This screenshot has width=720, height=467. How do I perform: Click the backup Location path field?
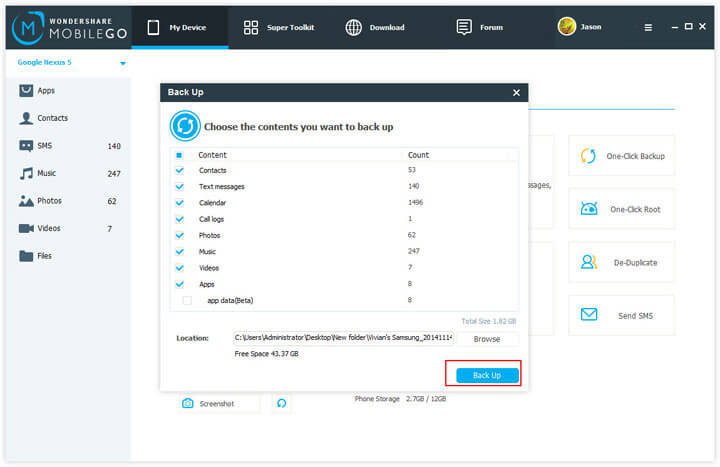tap(343, 338)
